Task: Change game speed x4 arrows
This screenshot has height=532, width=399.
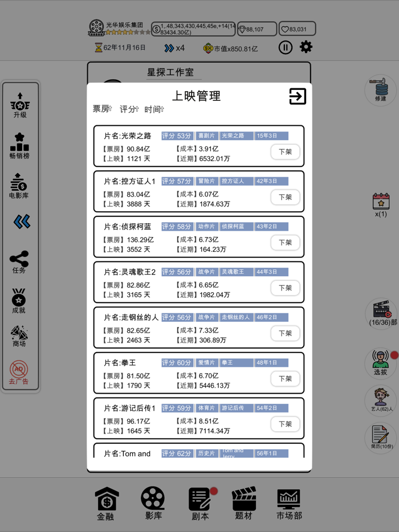Action: coord(174,48)
